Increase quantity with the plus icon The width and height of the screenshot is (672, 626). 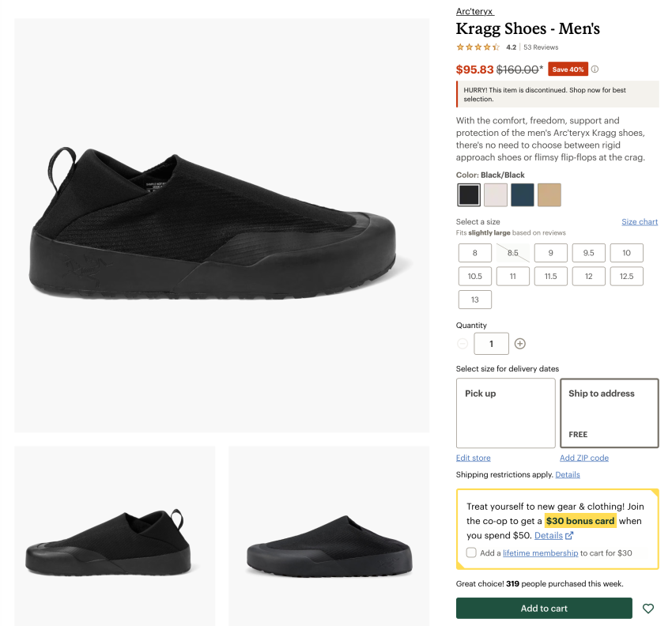(x=520, y=344)
